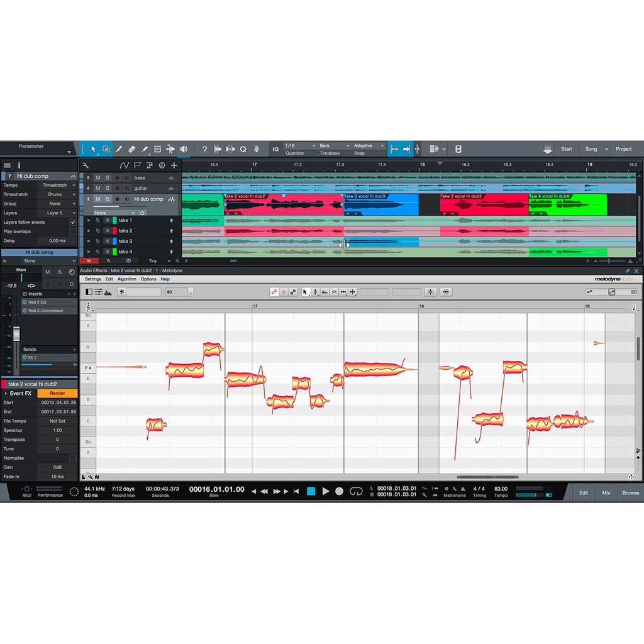Viewport: 644px width, 644px height.
Task: Click the channel volume fader handle
Action: tap(16, 333)
